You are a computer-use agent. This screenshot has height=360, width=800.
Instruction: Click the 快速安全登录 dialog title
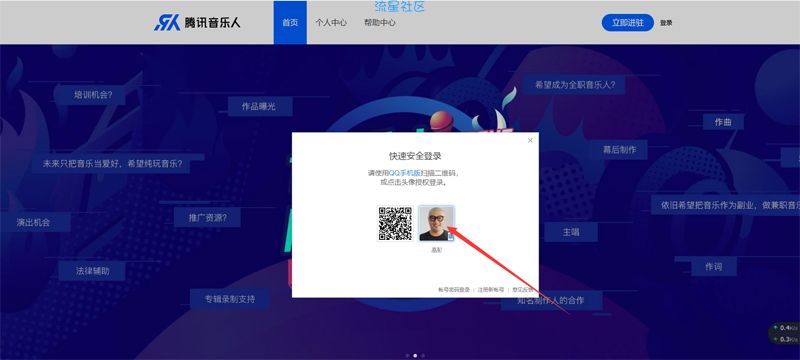click(x=415, y=156)
